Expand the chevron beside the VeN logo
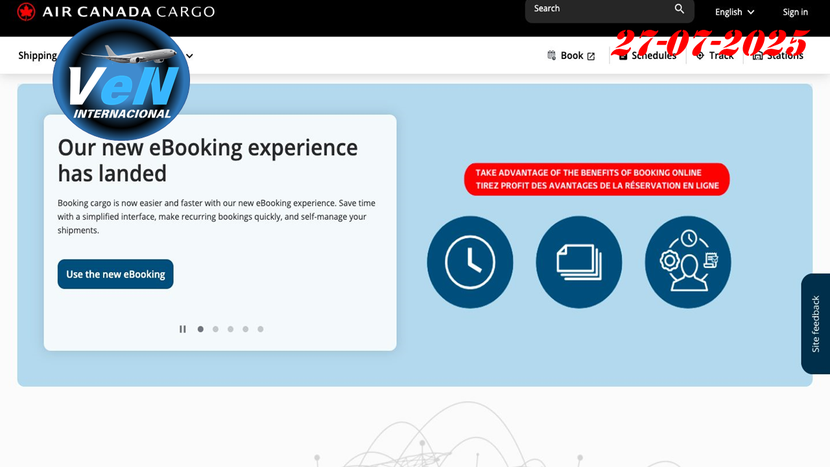This screenshot has width=830, height=467. (190, 56)
